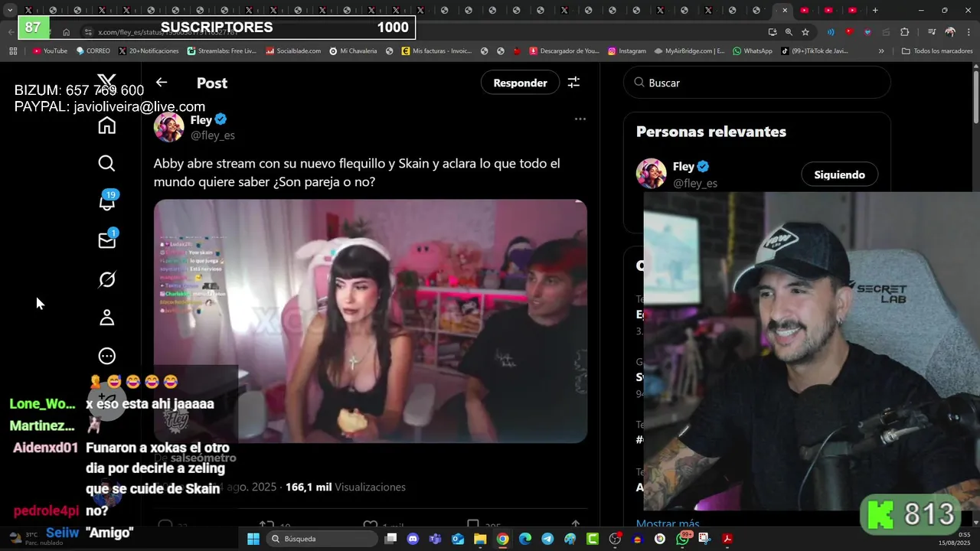Switch to the first X tab
Screen dimensions: 980x551
[x=28, y=10]
